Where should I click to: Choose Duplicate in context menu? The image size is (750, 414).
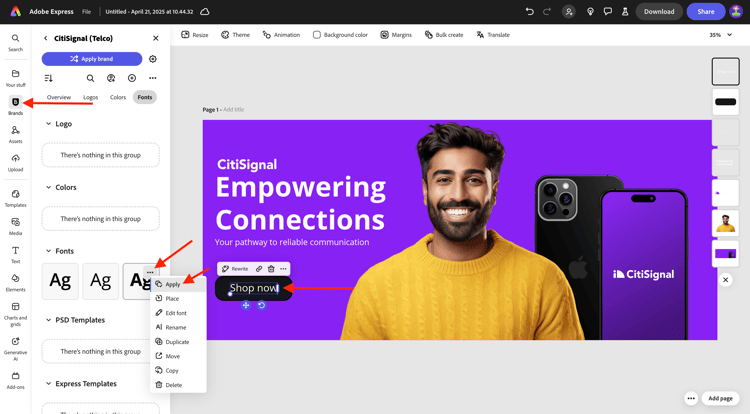178,342
